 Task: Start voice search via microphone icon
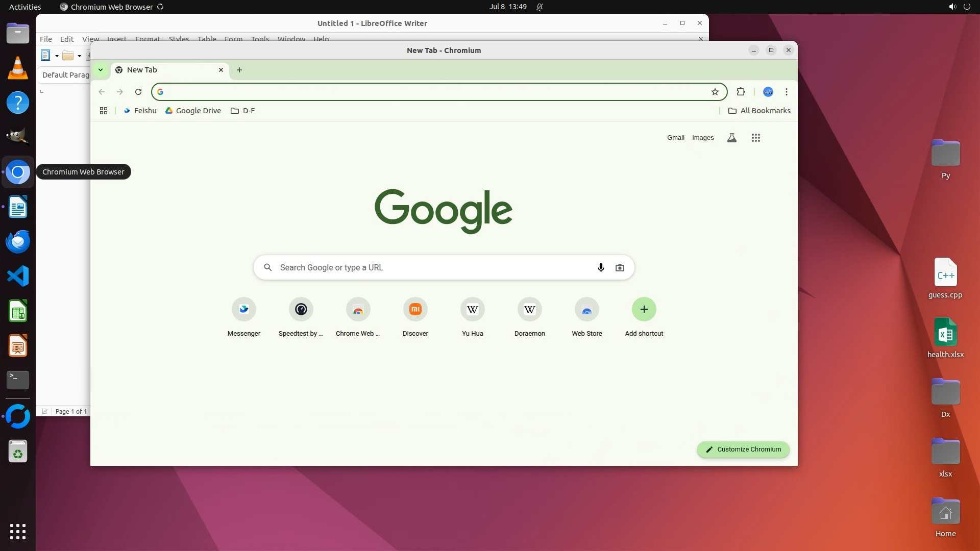pos(601,268)
